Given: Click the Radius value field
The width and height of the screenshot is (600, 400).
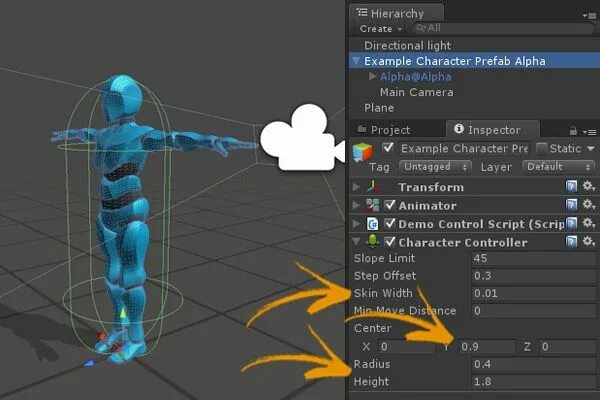Looking at the screenshot, I should coord(534,364).
